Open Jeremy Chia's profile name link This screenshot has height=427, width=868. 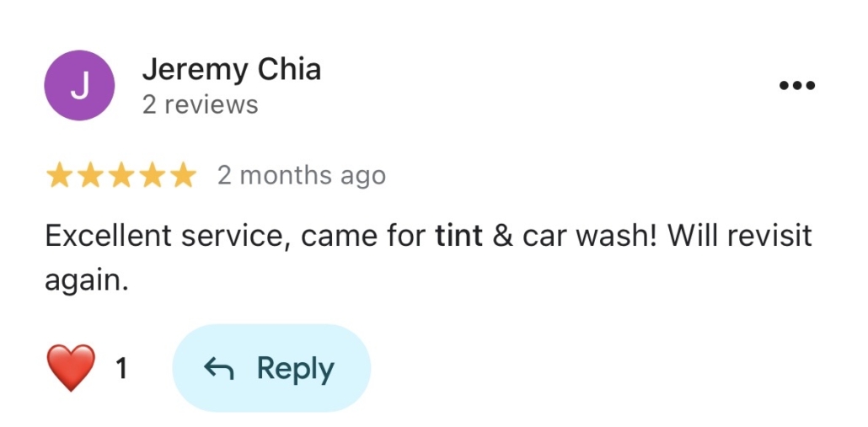(232, 70)
